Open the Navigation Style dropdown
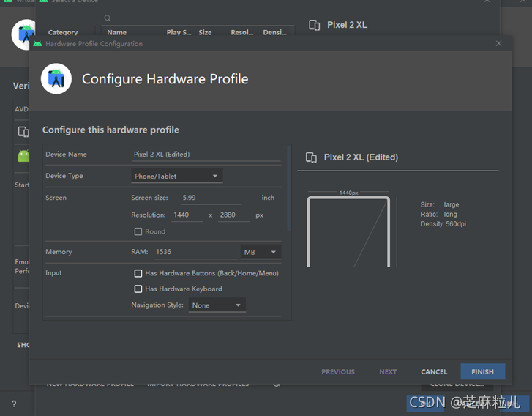This screenshot has width=532, height=416. click(217, 305)
